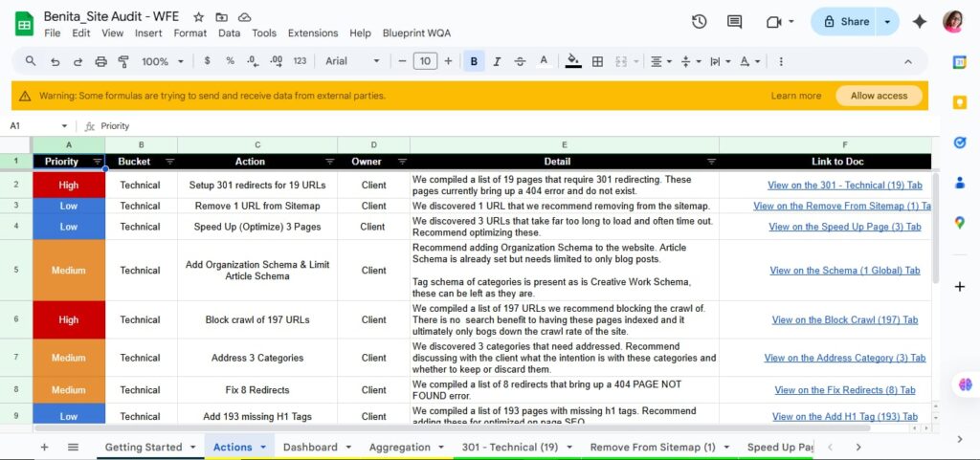980x460 pixels.
Task: Open version history clock icon
Action: (x=699, y=22)
